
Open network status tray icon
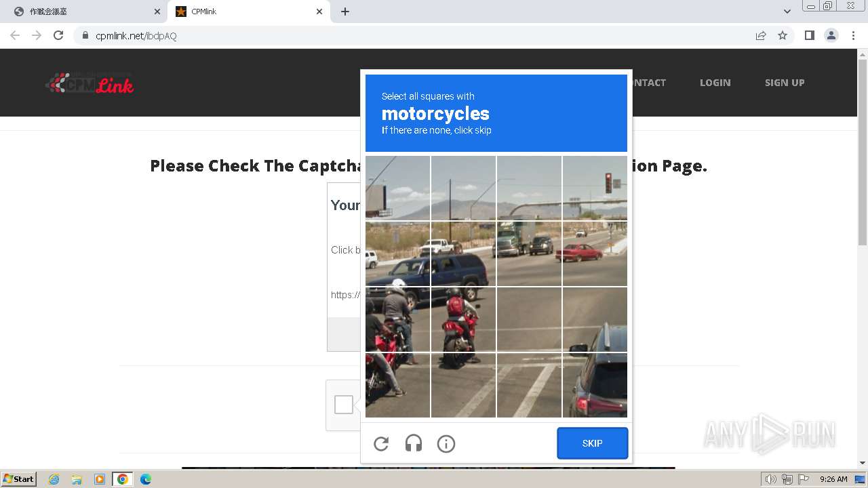787,479
